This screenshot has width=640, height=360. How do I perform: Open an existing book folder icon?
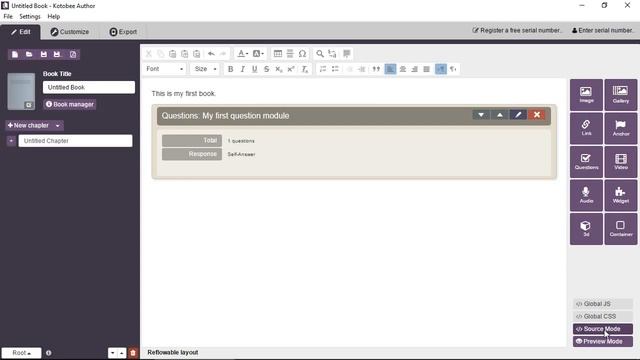[x=29, y=54]
